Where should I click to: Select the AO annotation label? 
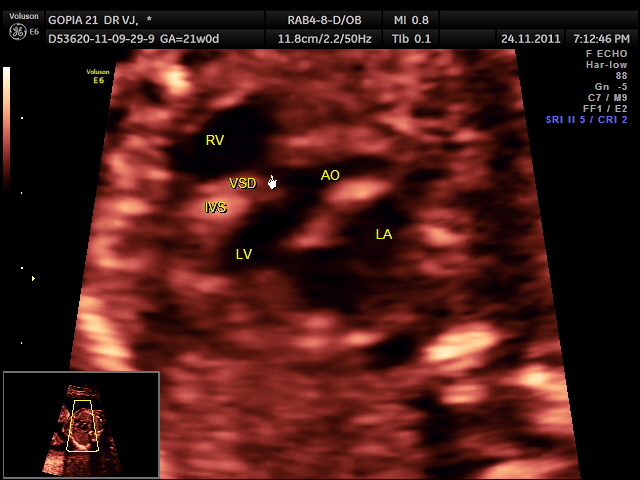pos(330,175)
